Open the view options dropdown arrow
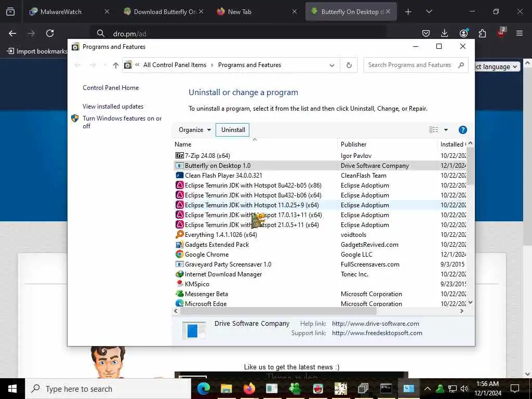The width and height of the screenshot is (532, 399). pos(446,129)
